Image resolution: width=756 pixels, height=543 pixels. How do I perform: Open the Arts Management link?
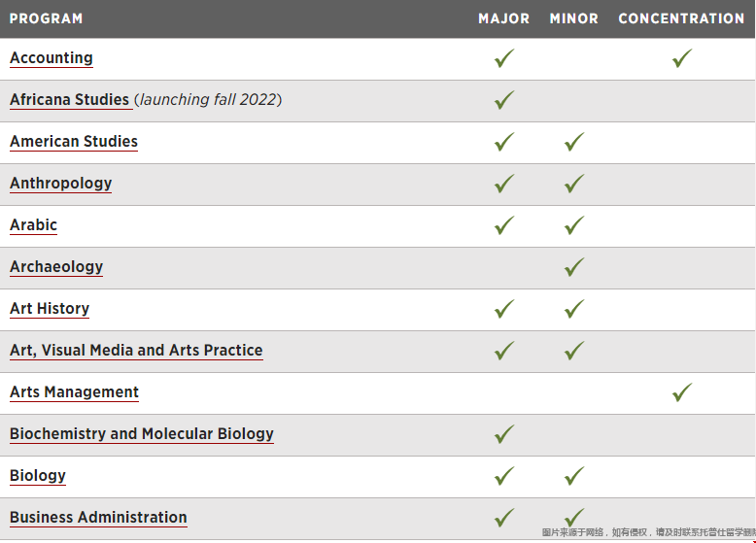[x=74, y=392]
